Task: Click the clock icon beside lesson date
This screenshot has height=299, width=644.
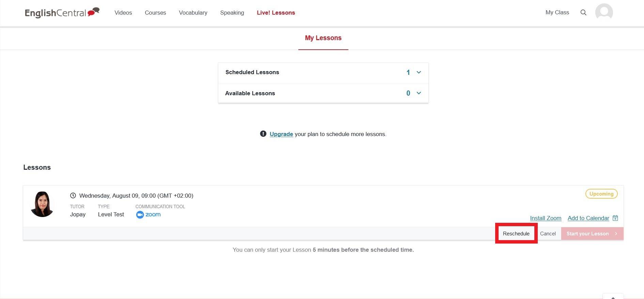Action: (73, 196)
